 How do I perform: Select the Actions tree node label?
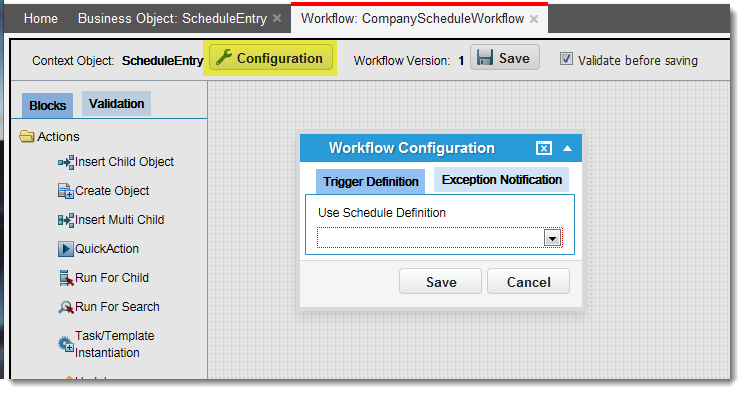tap(58, 137)
